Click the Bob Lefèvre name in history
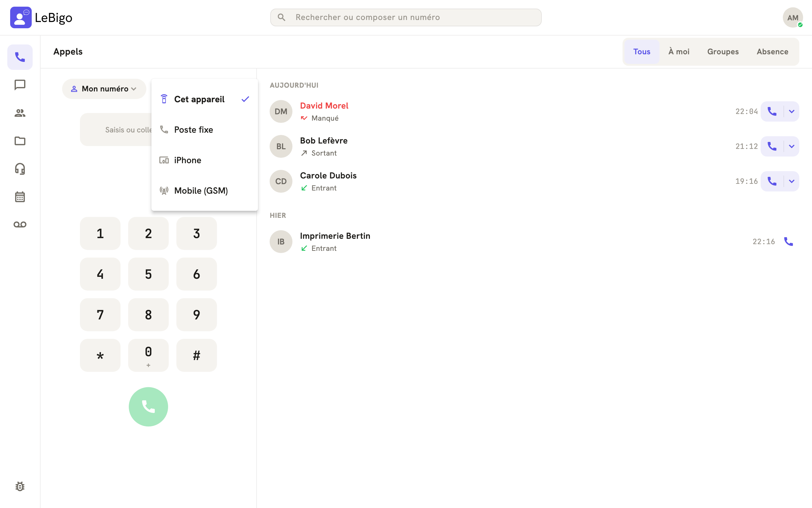This screenshot has height=508, width=812. pos(324,140)
